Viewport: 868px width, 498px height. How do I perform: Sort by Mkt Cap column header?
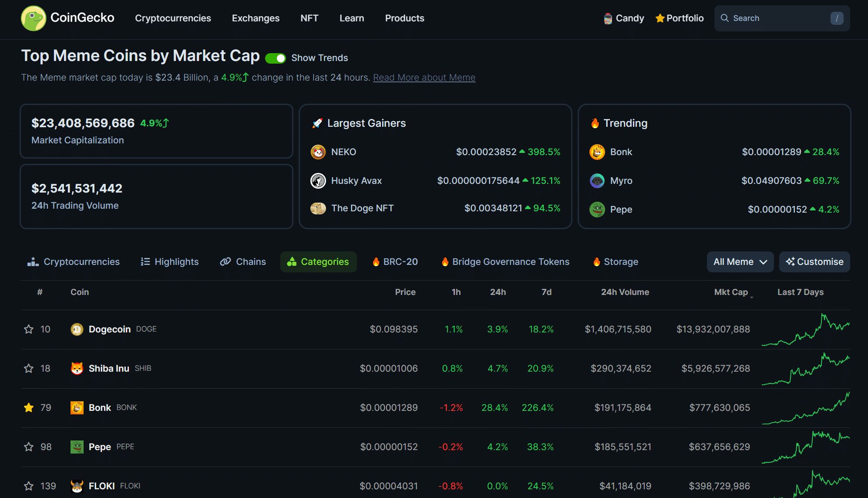(x=731, y=292)
